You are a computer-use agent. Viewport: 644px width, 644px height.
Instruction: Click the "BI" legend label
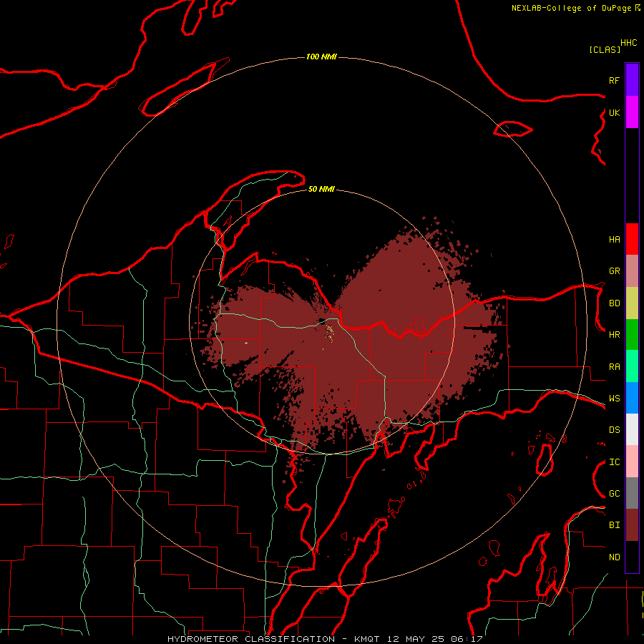pos(614,525)
